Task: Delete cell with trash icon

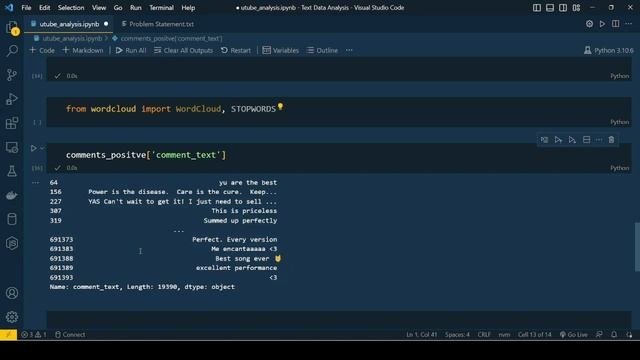Action: pyautogui.click(x=611, y=140)
